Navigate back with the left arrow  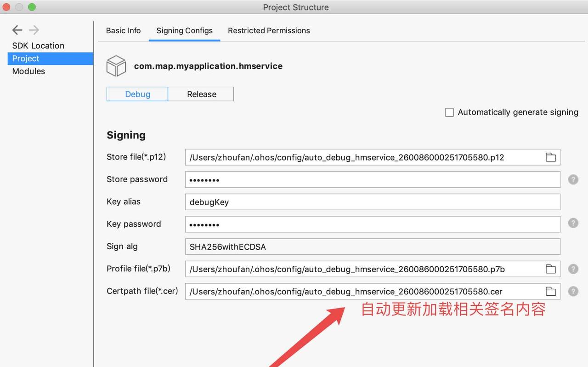pyautogui.click(x=17, y=30)
